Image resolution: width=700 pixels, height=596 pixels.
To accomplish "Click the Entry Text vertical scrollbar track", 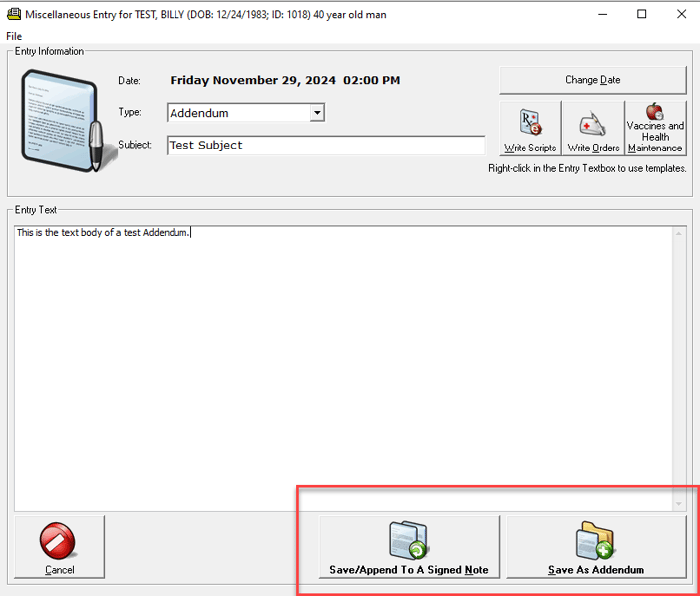I will (679, 369).
